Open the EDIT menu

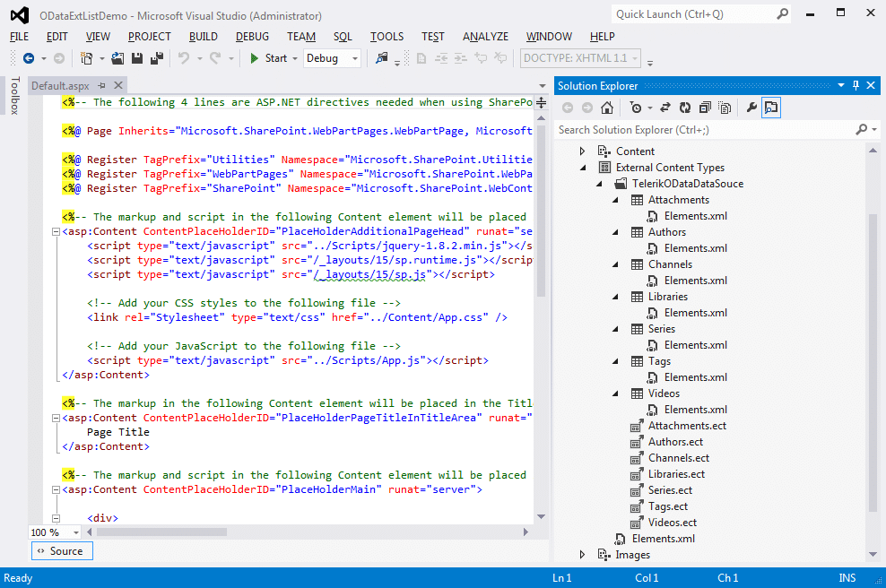(x=57, y=37)
